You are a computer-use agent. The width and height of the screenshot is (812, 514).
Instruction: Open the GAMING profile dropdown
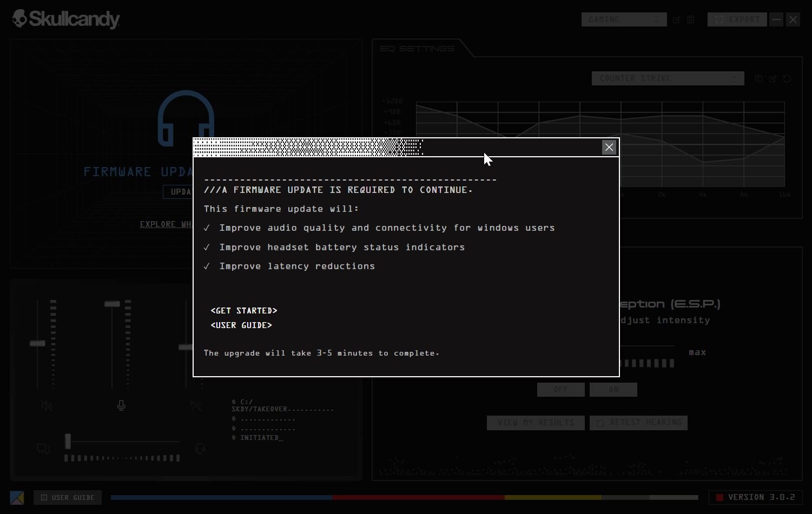click(x=624, y=19)
